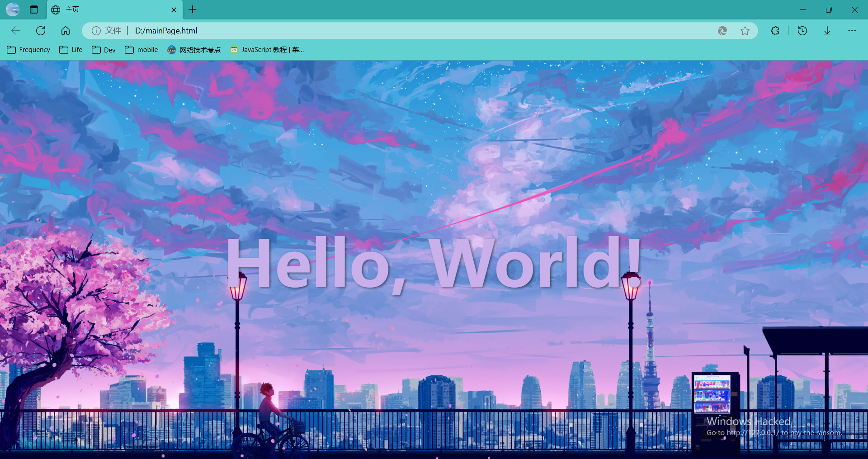The image size is (868, 459).
Task: Reload the current page
Action: click(41, 31)
